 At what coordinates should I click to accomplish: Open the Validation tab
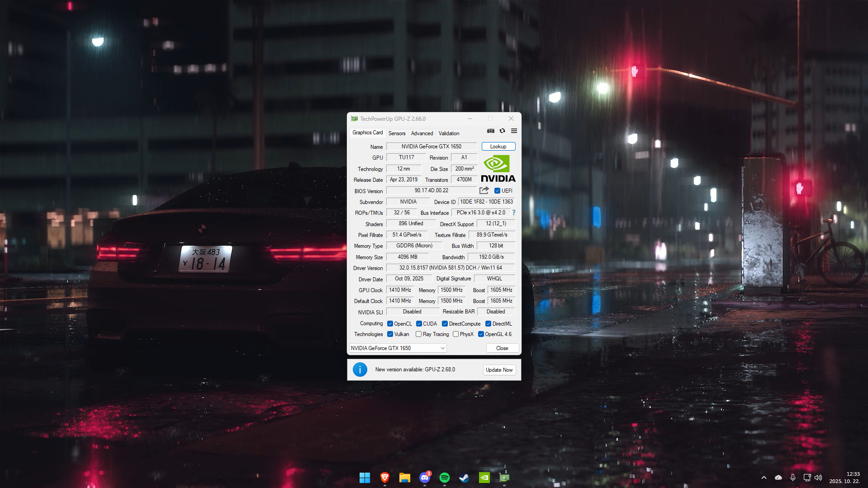pos(449,133)
